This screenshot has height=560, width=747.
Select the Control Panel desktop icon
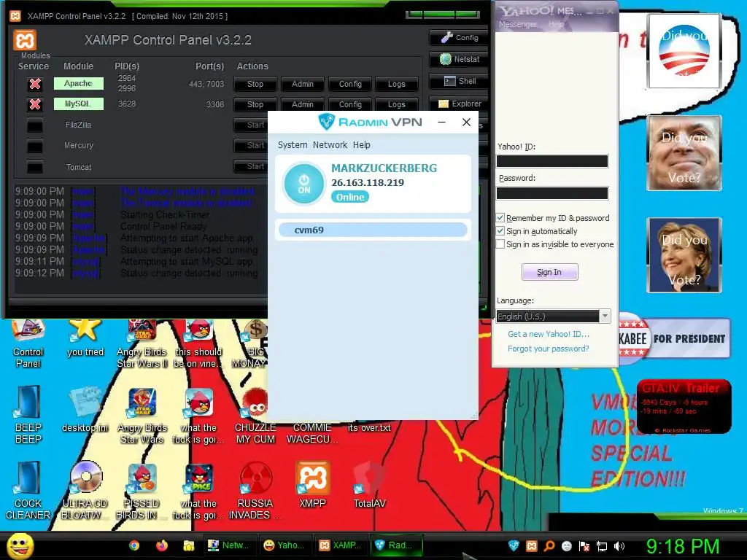pyautogui.click(x=28, y=344)
